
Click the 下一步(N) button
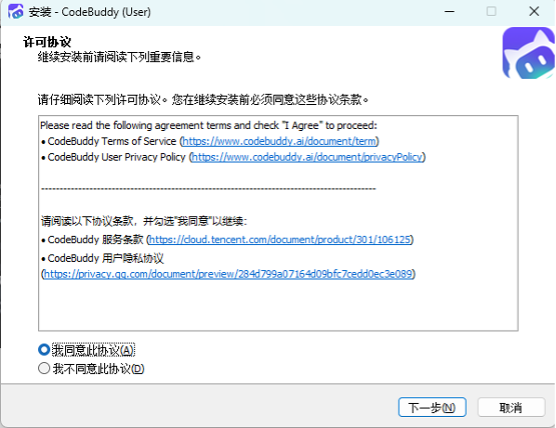(x=432, y=407)
